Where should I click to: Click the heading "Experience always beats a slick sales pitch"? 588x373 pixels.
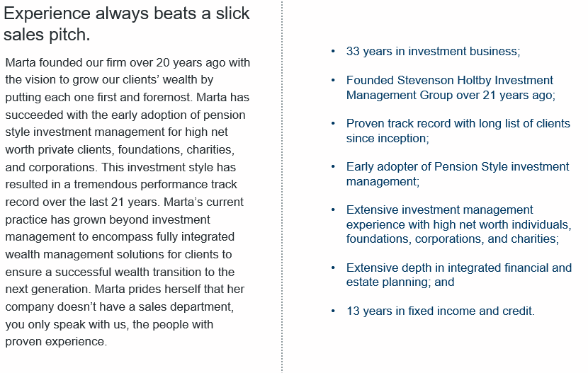point(126,24)
